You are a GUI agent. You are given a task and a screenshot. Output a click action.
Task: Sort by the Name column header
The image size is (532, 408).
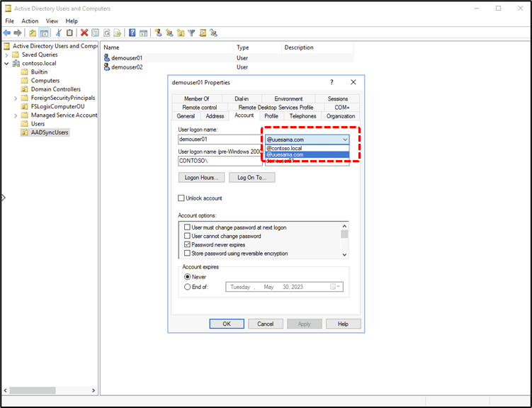tap(167, 47)
